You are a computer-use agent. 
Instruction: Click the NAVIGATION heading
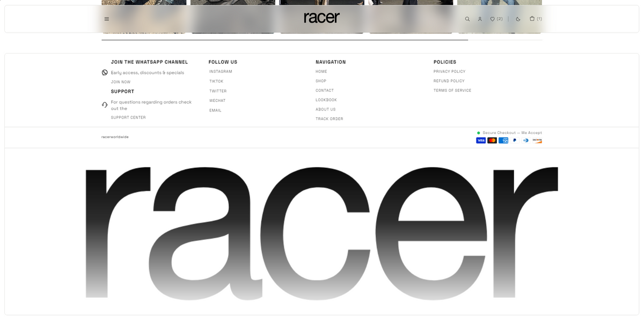pyautogui.click(x=331, y=62)
